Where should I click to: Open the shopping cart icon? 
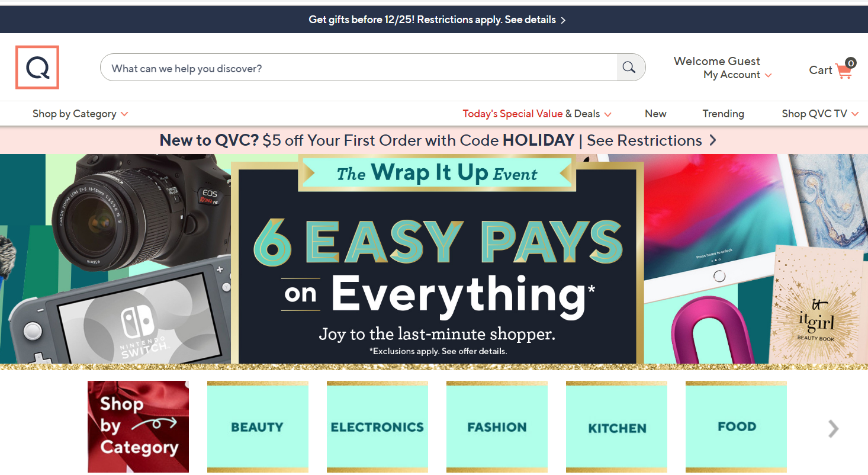(x=844, y=70)
